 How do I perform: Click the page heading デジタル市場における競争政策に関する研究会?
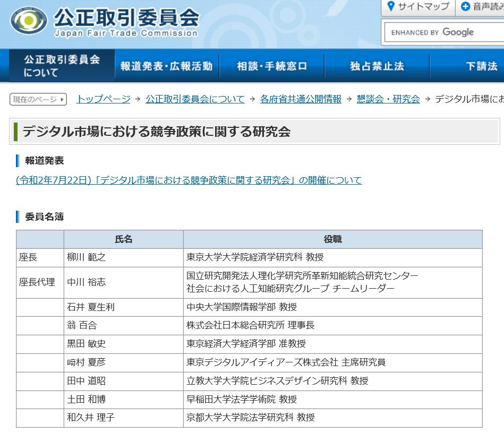coord(157,132)
